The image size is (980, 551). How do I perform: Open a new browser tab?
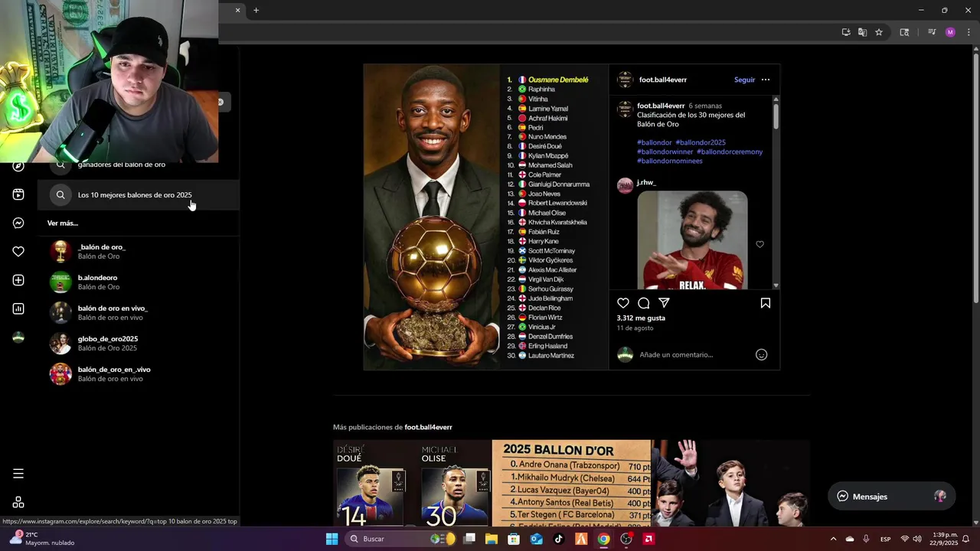point(256,10)
